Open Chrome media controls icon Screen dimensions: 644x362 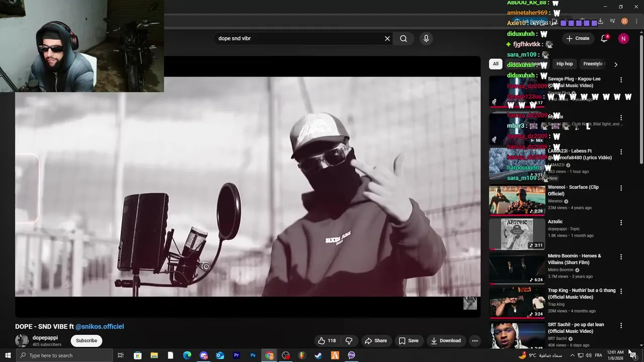tap(612, 21)
